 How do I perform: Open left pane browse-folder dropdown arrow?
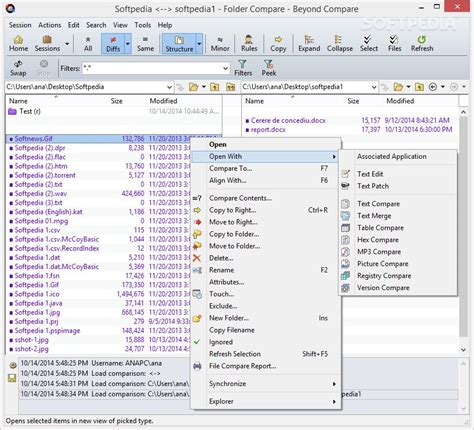204,87
